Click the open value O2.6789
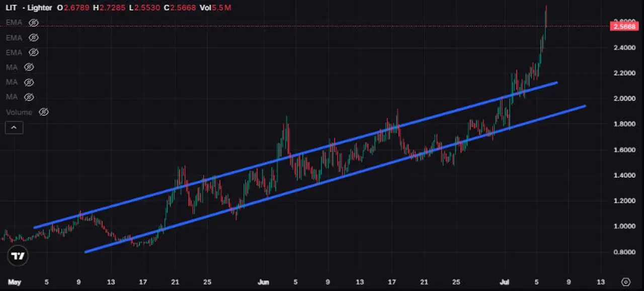The image size is (644, 291). [x=73, y=8]
